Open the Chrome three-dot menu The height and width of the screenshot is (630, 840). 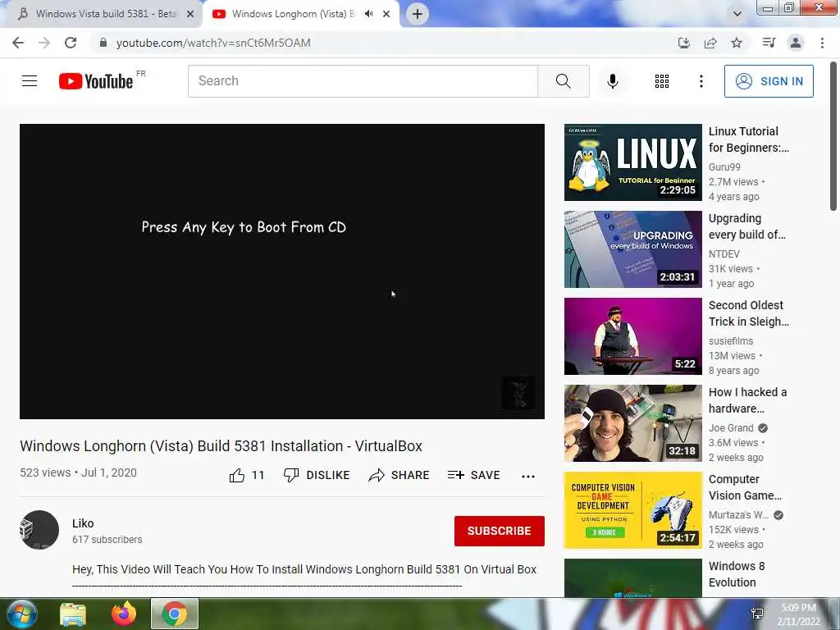tap(822, 43)
